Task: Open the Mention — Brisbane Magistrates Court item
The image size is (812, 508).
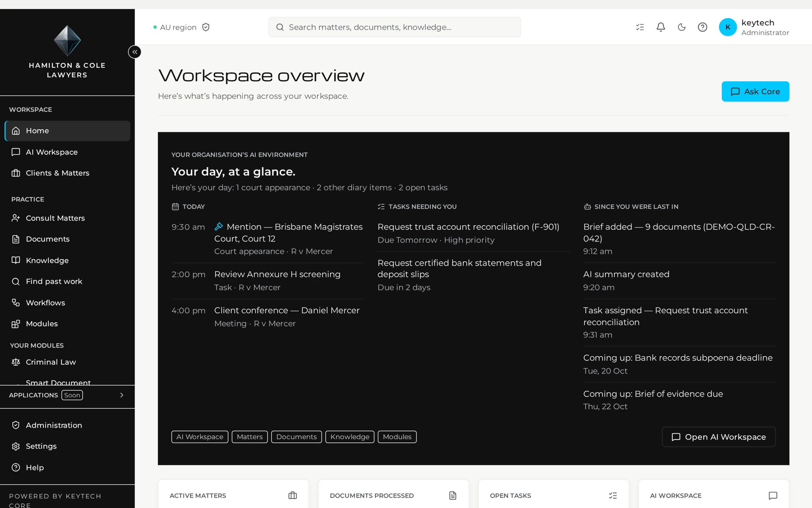Action: [x=268, y=239]
